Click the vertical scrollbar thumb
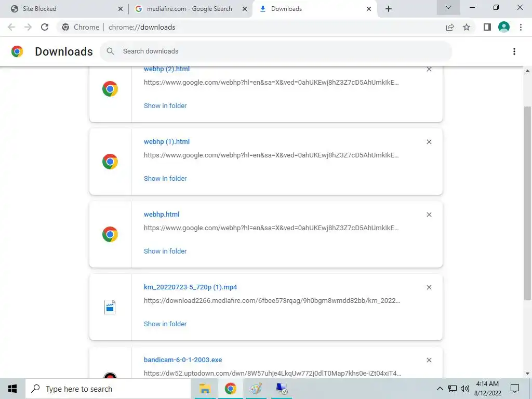The image size is (532, 399). [x=527, y=203]
